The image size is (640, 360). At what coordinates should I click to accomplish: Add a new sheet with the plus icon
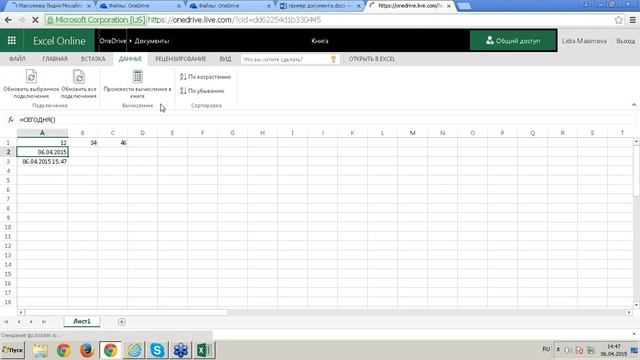point(121,322)
